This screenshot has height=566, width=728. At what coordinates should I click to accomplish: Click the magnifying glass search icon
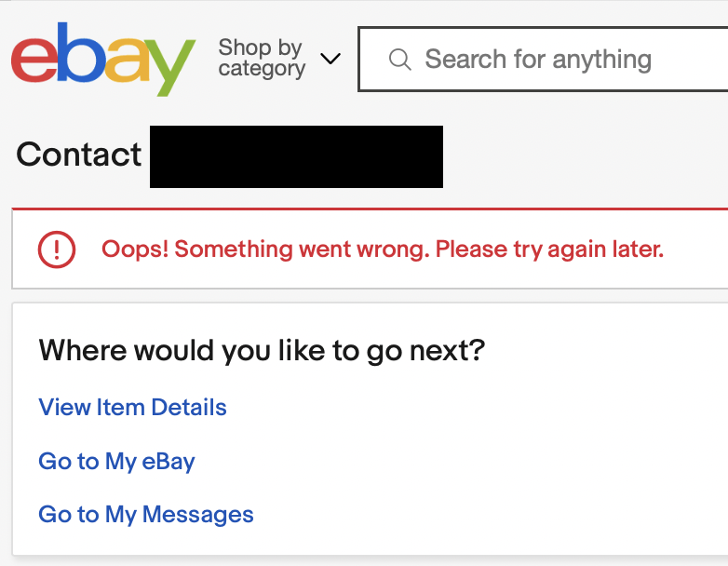pos(400,60)
